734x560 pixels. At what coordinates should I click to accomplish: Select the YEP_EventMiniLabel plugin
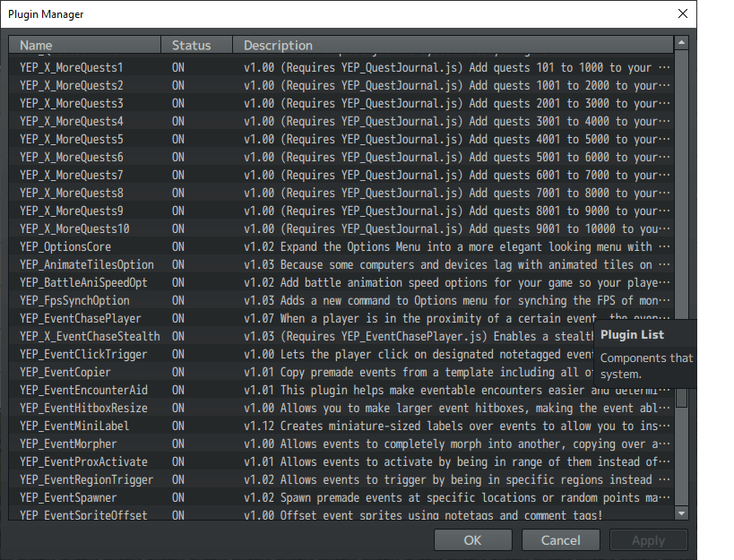[341, 426]
